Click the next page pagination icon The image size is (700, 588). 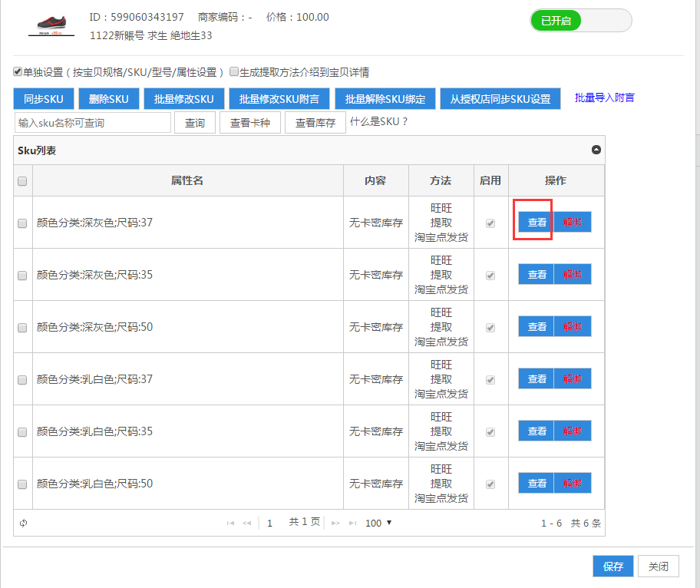point(335,523)
